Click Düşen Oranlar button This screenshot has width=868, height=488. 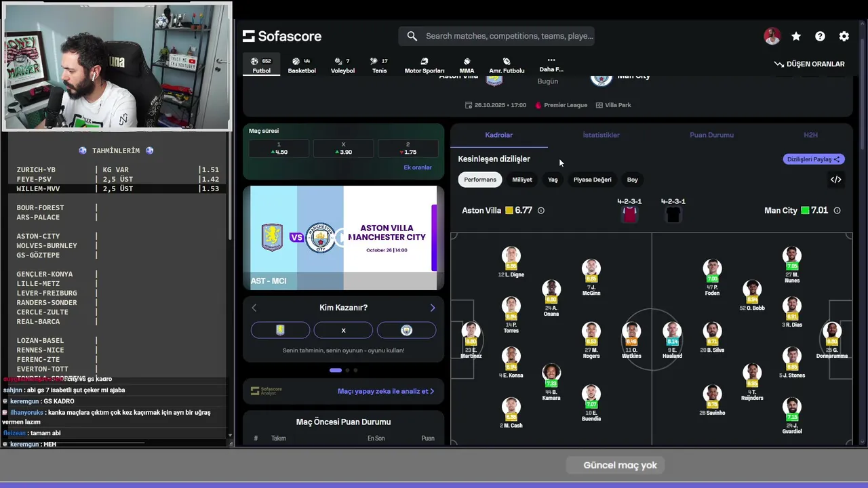click(809, 64)
